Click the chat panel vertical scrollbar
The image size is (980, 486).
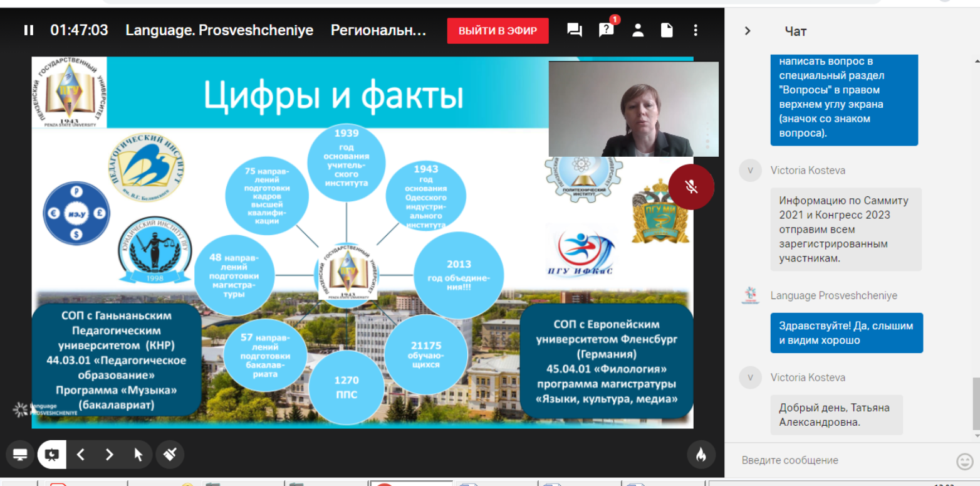click(x=976, y=401)
